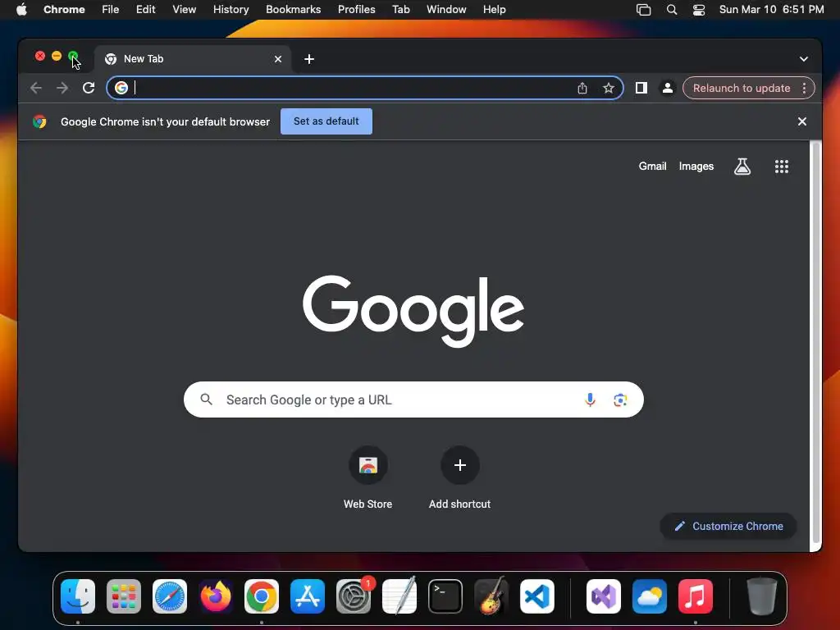Image resolution: width=840 pixels, height=630 pixels.
Task: Click the Stage Manager menu bar icon
Action: tap(643, 10)
